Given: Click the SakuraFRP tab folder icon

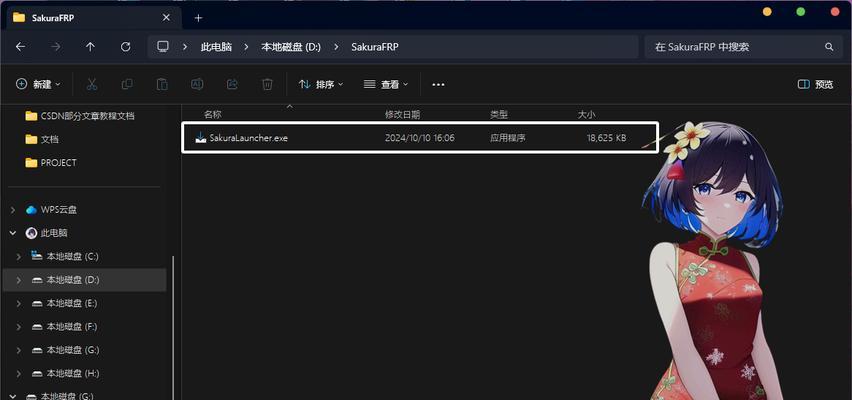Looking at the screenshot, I should coord(19,17).
